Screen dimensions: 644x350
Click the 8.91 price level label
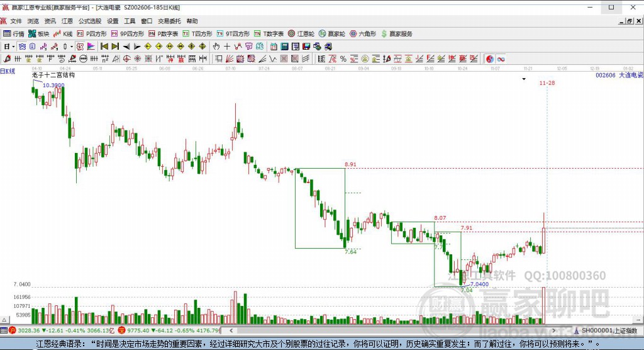point(350,164)
